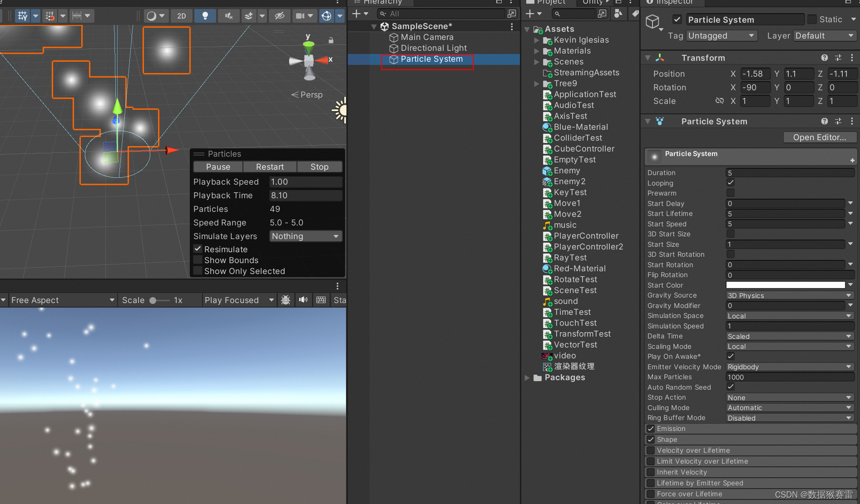The height and width of the screenshot is (504, 860).
Task: Check the Prewarm checkbox
Action: (x=730, y=193)
